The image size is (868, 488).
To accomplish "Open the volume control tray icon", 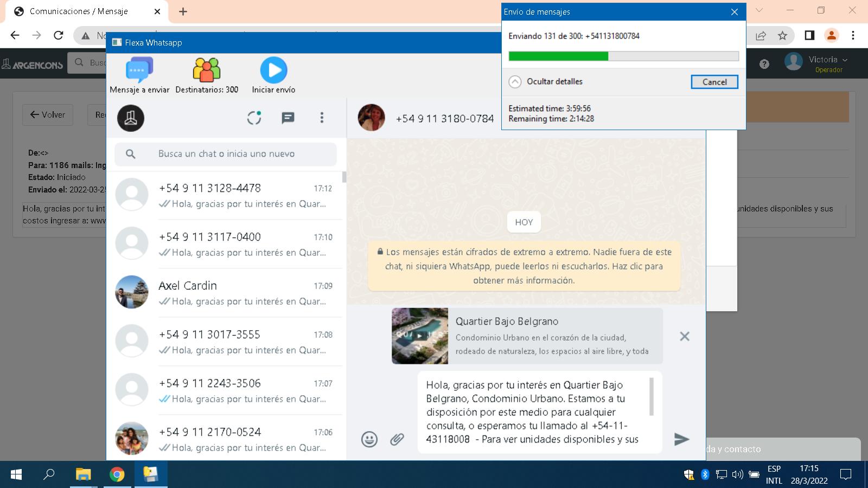I will (x=737, y=474).
